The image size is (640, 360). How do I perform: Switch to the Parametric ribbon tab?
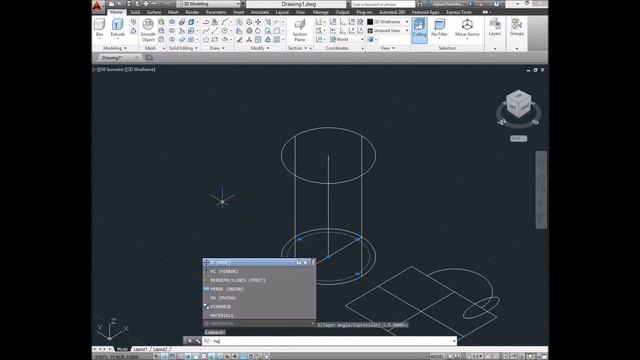[216, 12]
